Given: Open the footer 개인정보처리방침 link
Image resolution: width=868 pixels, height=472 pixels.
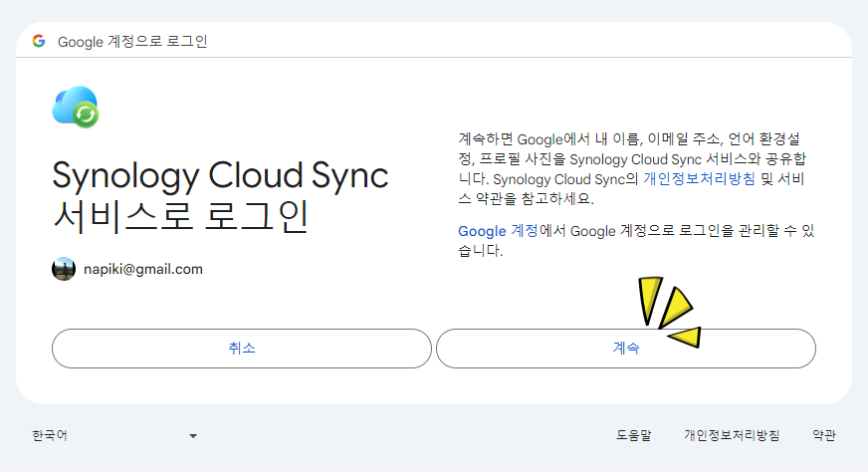Looking at the screenshot, I should (x=732, y=435).
